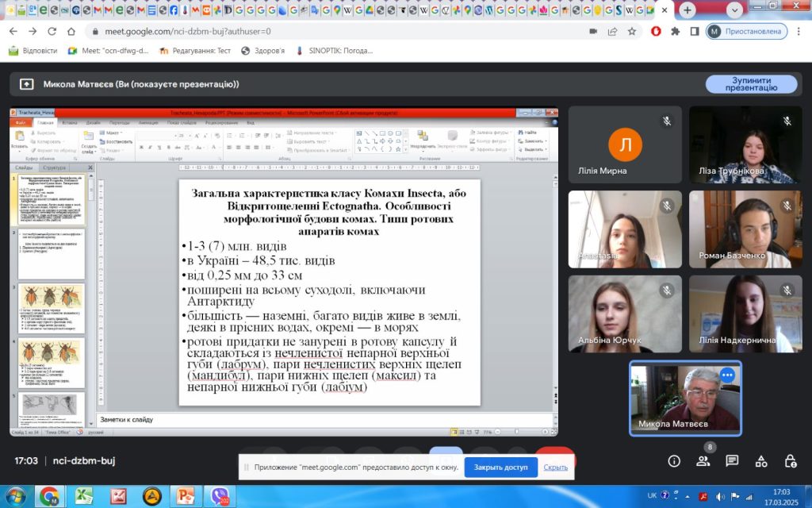Click muted mic on Лілія Мирна tile

(668, 121)
